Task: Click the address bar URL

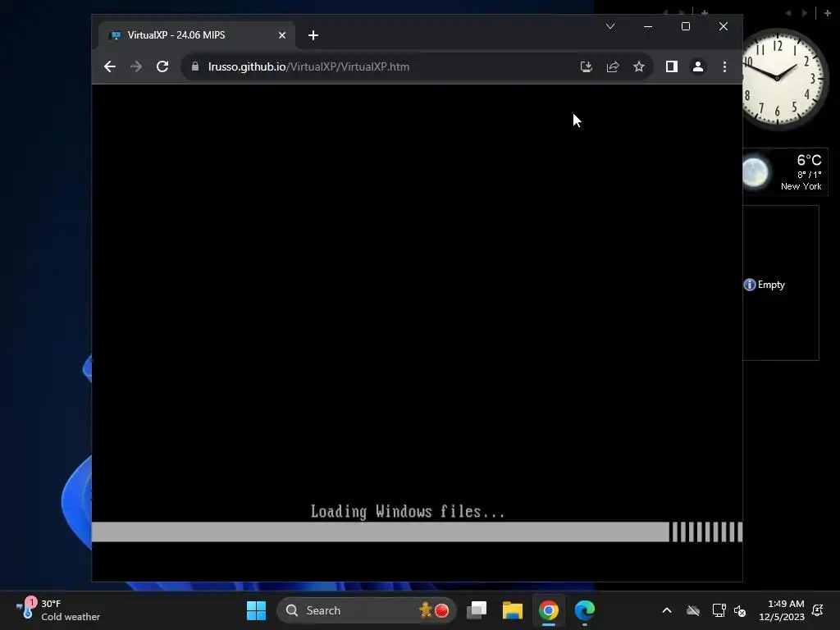Action: [309, 66]
